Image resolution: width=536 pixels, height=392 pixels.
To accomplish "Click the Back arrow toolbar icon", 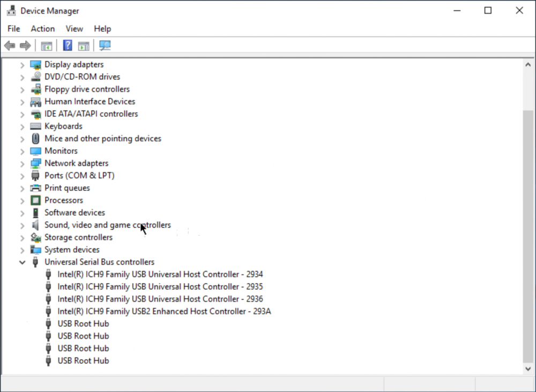I will (10, 46).
